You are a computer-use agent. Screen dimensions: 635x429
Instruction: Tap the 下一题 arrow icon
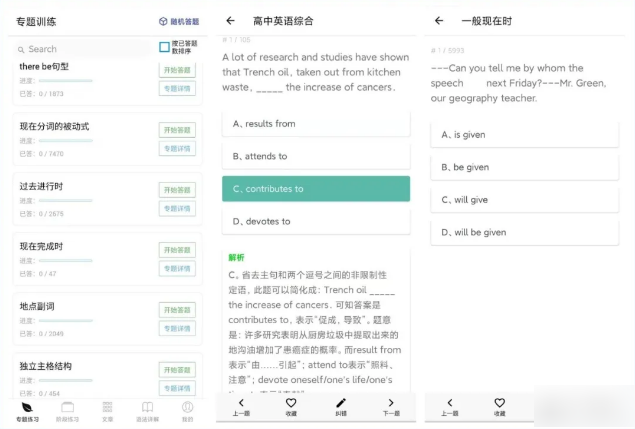tap(391, 403)
